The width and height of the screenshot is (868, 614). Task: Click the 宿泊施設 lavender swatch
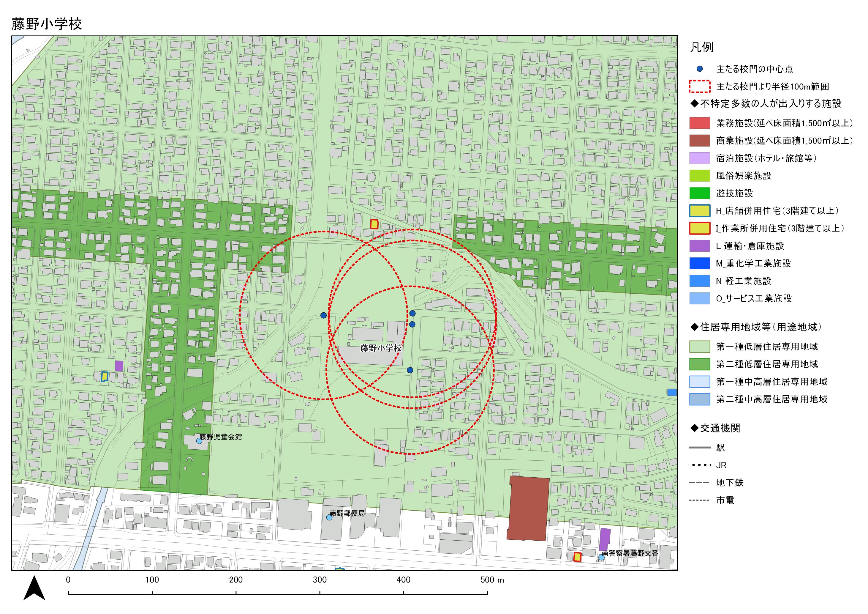pos(699,158)
